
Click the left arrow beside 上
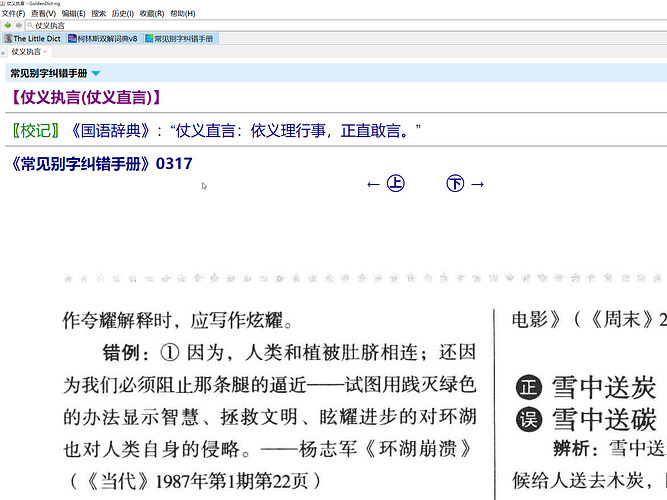coord(373,184)
